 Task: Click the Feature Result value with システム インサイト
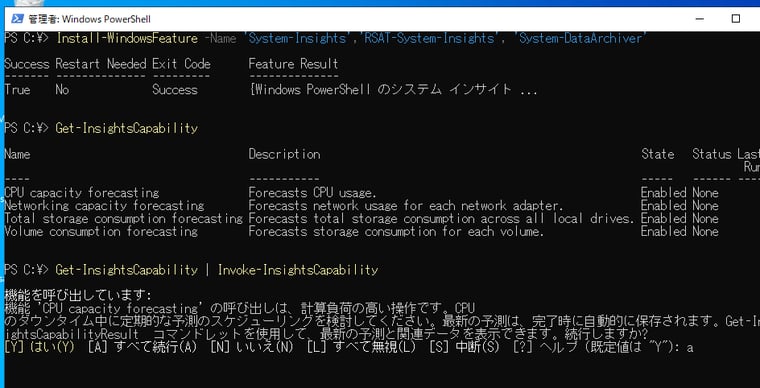coord(393,90)
